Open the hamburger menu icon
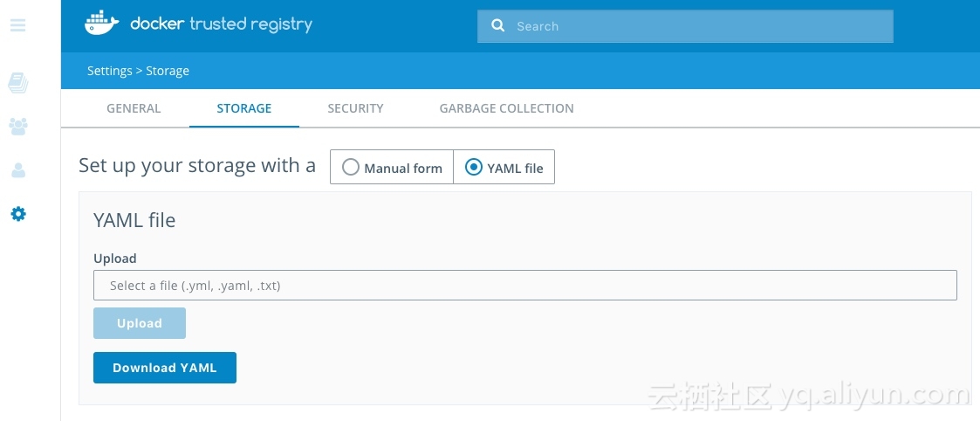 point(18,25)
